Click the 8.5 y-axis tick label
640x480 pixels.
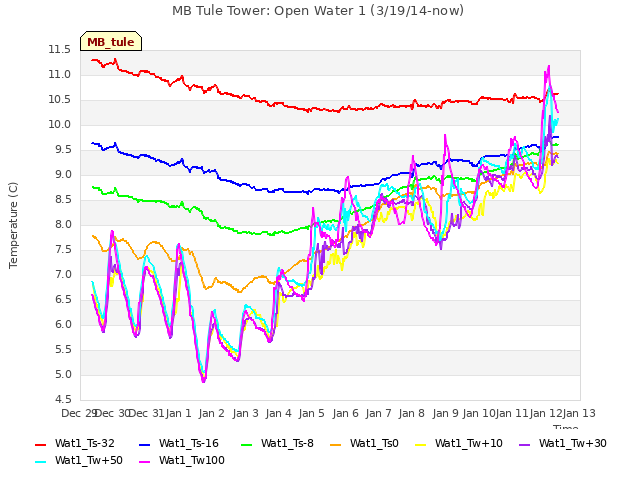pyautogui.click(x=63, y=200)
